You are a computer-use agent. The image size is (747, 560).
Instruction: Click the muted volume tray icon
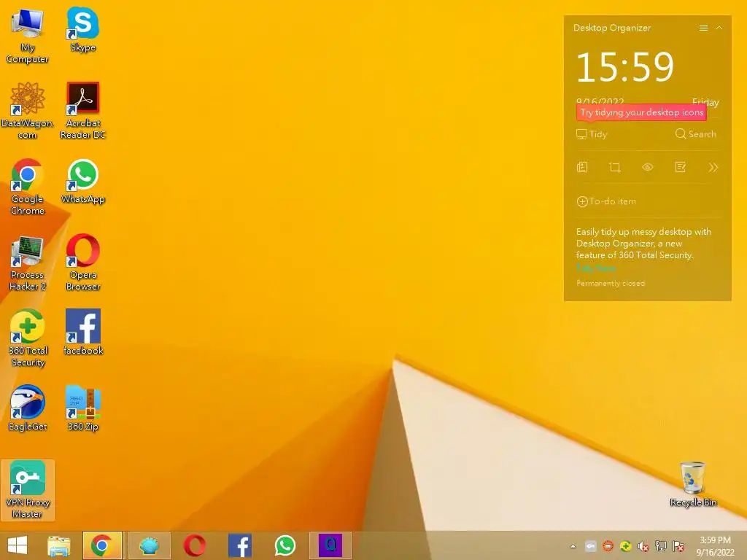pos(643,547)
